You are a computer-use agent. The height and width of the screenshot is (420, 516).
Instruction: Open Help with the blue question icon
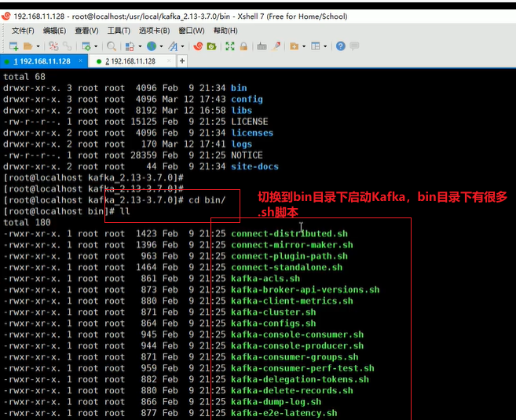[341, 46]
